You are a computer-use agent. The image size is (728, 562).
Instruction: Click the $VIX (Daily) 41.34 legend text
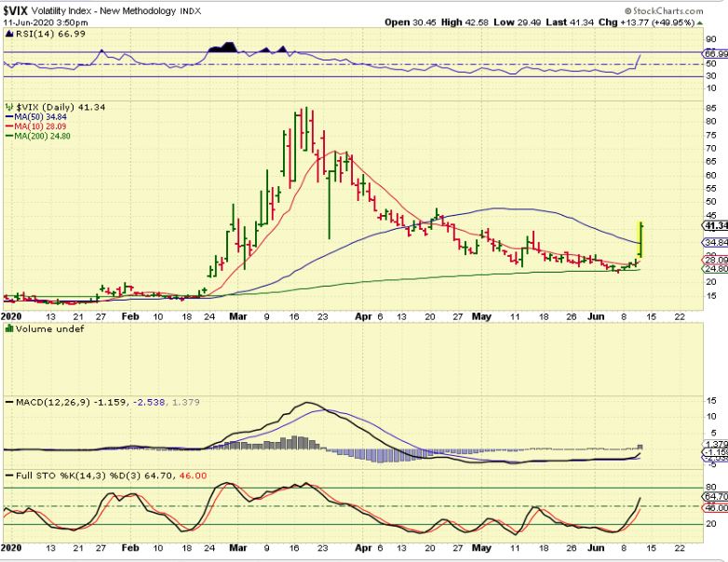click(x=61, y=107)
